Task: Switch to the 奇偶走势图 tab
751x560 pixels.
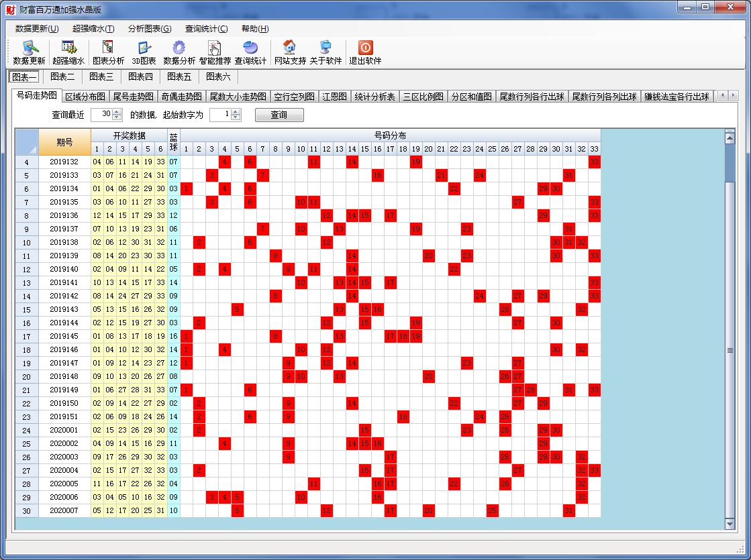Action: point(181,97)
